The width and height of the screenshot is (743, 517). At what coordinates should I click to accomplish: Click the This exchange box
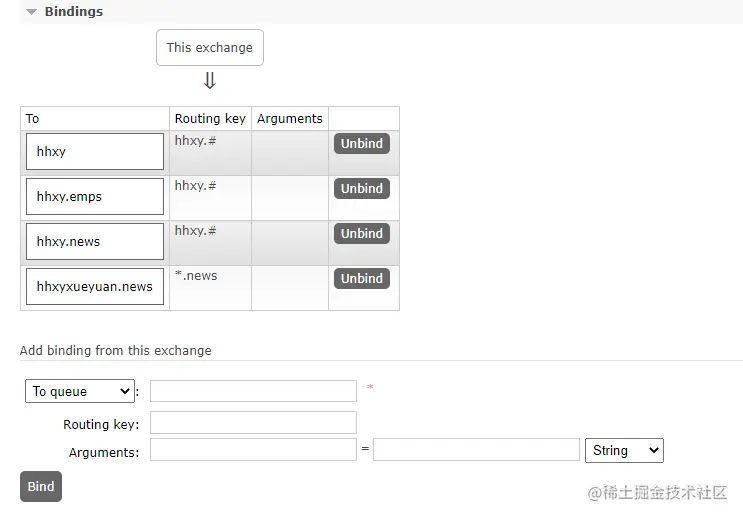pos(210,47)
